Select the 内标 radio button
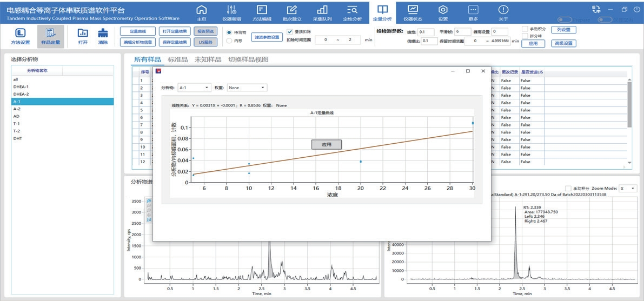644x301 pixels. [229, 40]
